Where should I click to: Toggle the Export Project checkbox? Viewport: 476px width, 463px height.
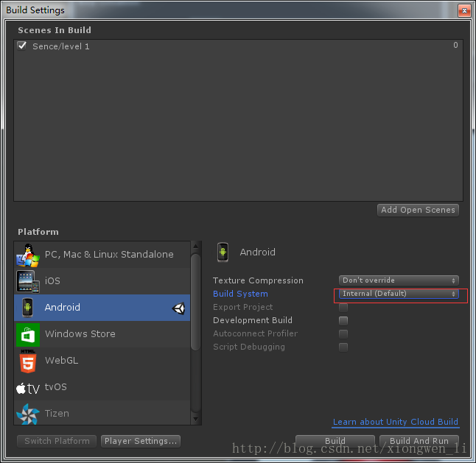[x=343, y=307]
